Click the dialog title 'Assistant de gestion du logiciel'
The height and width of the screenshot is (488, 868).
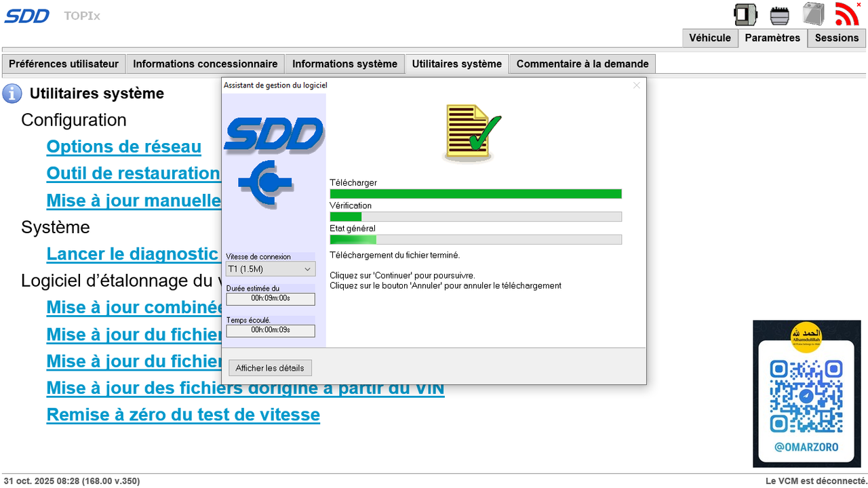coord(275,85)
